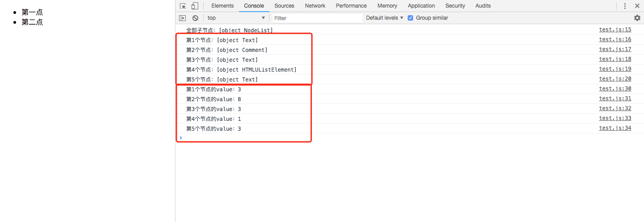Viewport: 644px width, 222px height.
Task: Follow the test.js:19 source link
Action: point(615,69)
